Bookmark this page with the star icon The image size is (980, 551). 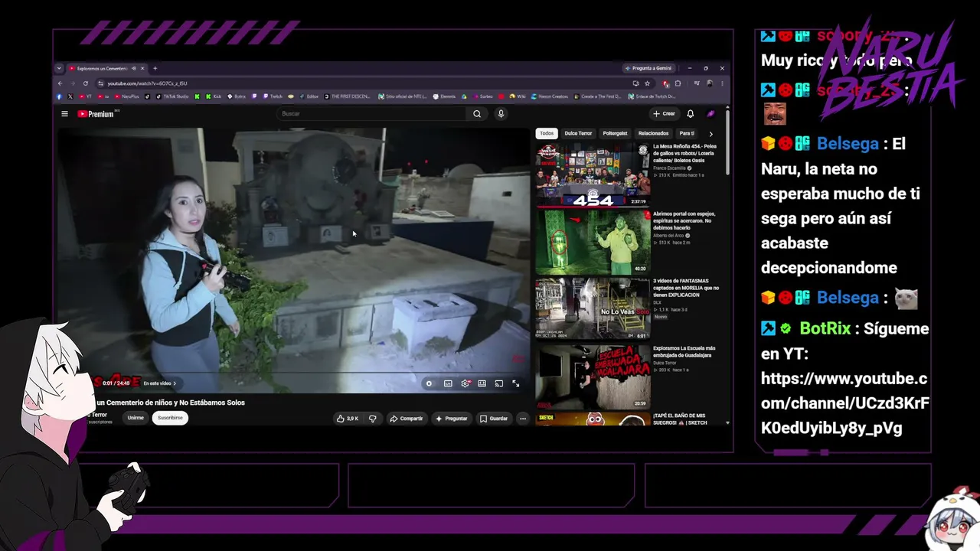[x=647, y=83]
